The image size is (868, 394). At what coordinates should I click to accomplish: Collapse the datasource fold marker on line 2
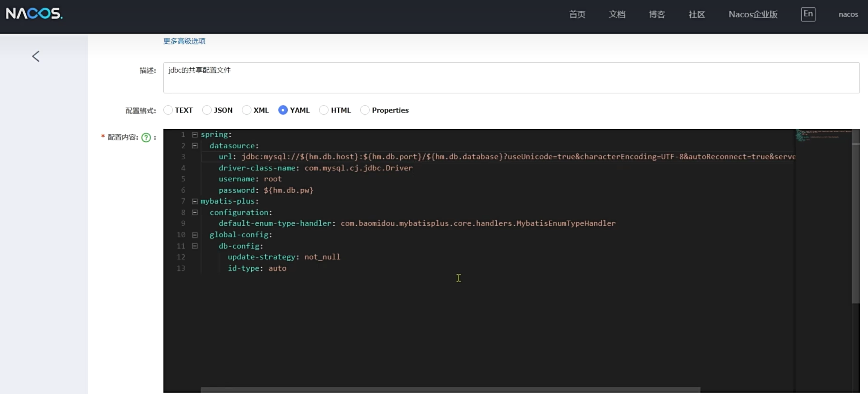[195, 146]
